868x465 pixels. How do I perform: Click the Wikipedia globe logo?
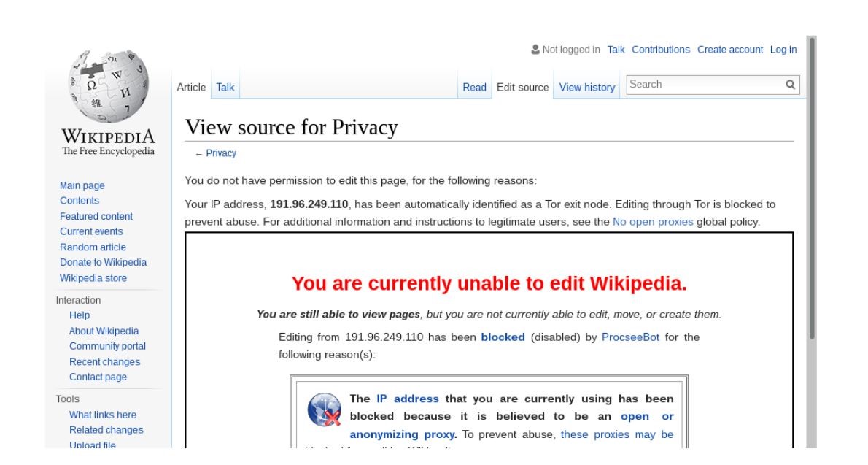107,88
